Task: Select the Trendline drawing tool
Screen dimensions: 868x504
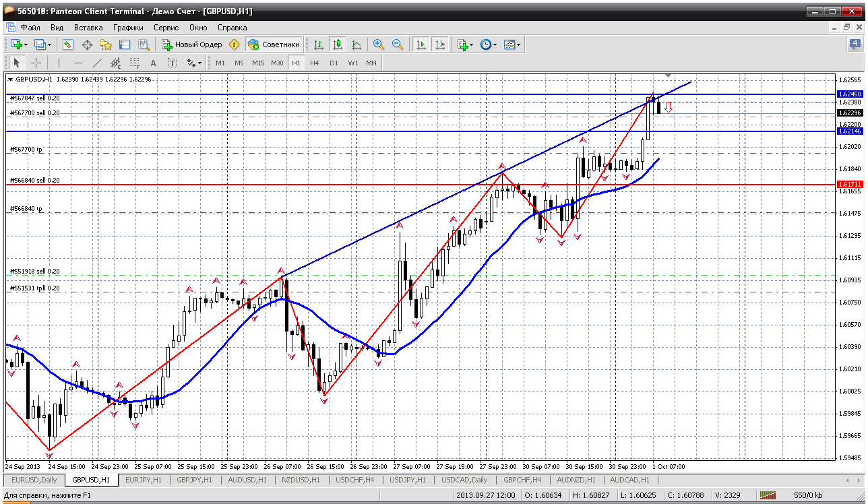Action: 96,63
